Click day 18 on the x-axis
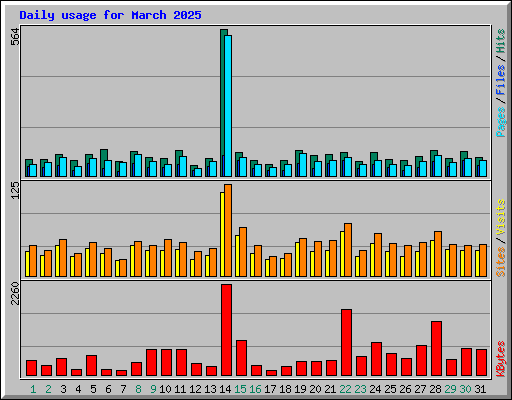The width and height of the screenshot is (512, 400). [285, 389]
